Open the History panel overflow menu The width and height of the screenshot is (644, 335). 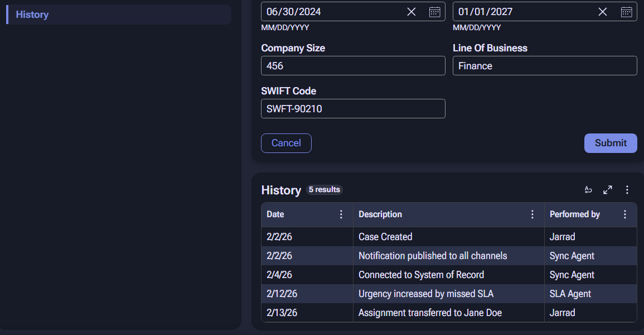627,190
